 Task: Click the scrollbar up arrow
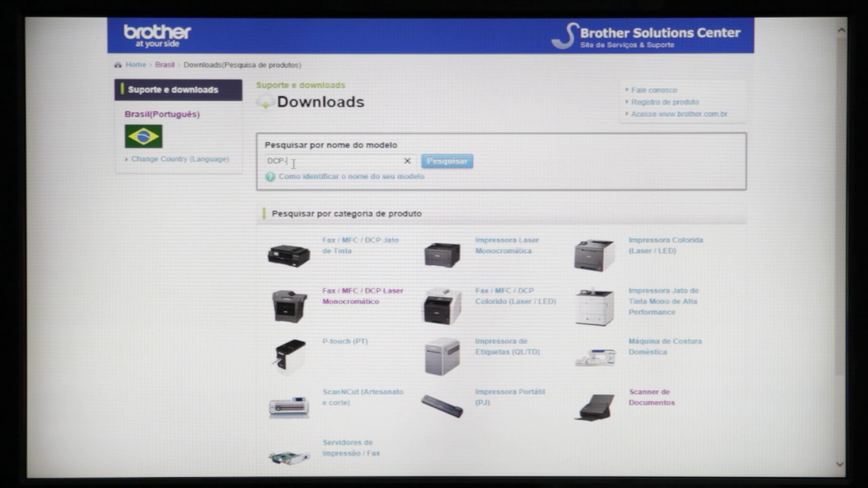tap(841, 30)
